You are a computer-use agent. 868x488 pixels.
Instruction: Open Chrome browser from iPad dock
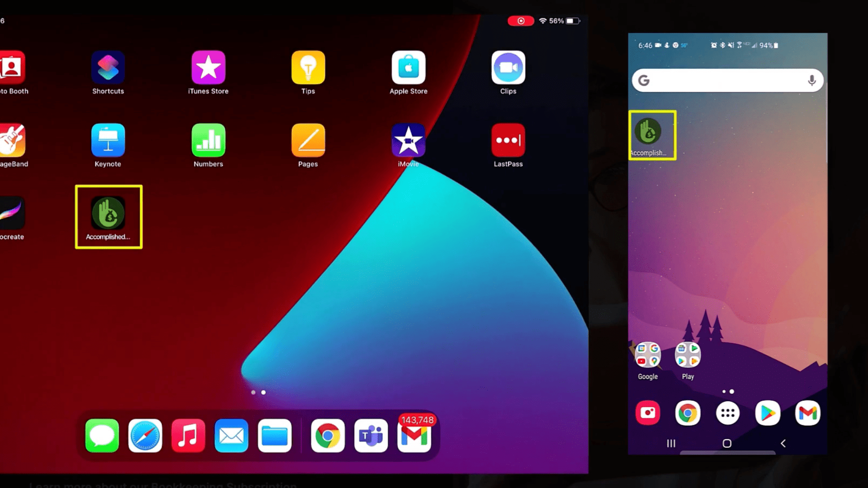coord(328,436)
